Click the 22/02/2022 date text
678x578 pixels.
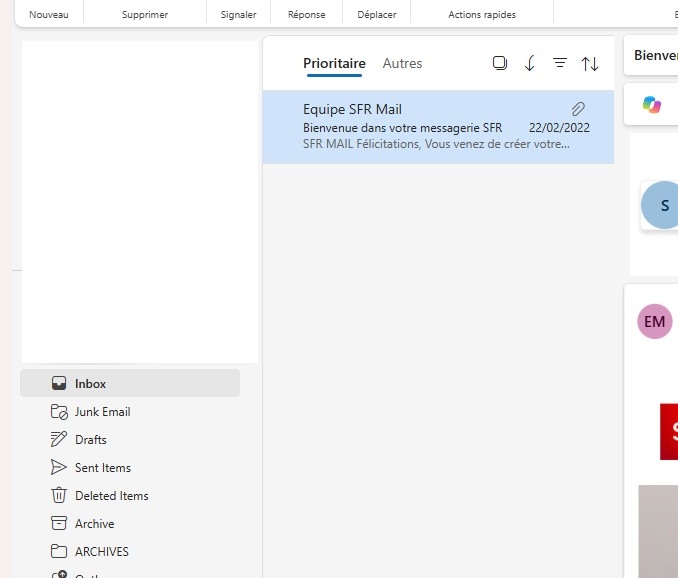click(559, 128)
